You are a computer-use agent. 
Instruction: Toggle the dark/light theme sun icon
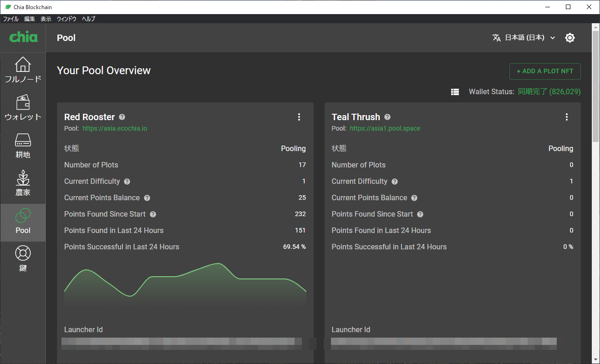pyautogui.click(x=570, y=38)
